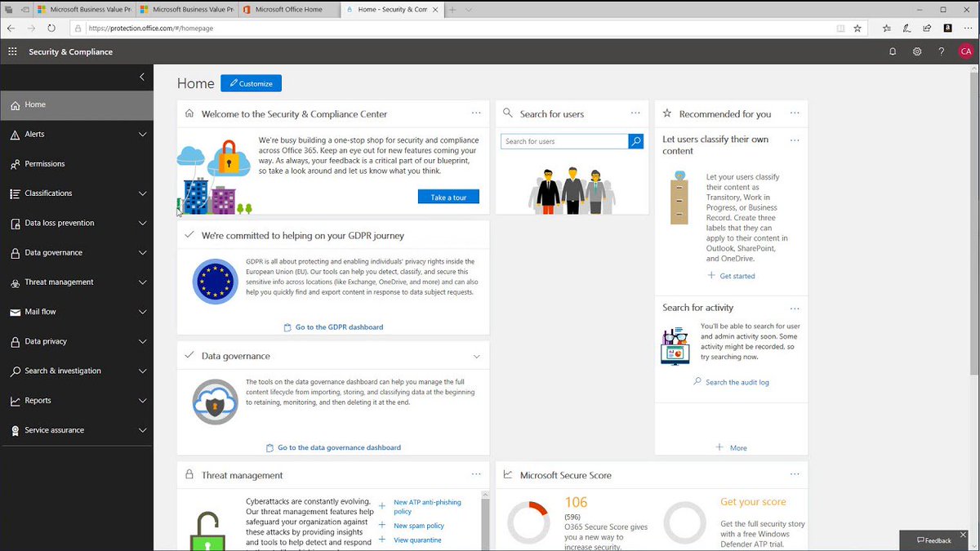Click the browser web notes pen icon
Image resolution: width=980 pixels, height=551 pixels.
click(906, 28)
